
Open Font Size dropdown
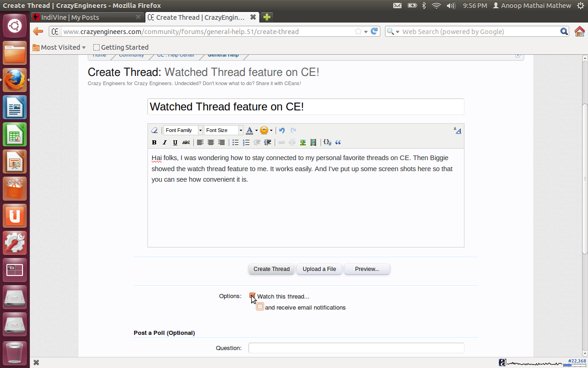click(x=224, y=131)
